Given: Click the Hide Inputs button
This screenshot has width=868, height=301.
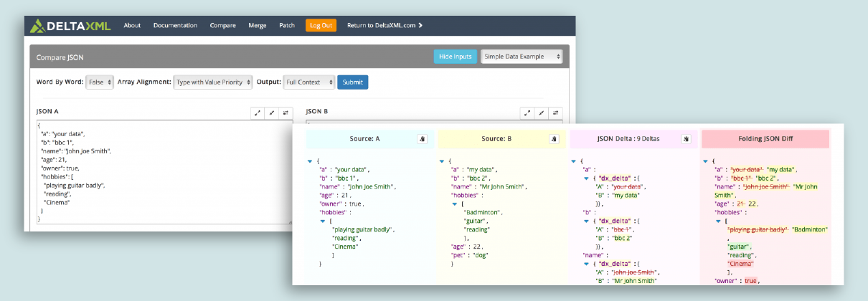Looking at the screenshot, I should click(x=455, y=57).
